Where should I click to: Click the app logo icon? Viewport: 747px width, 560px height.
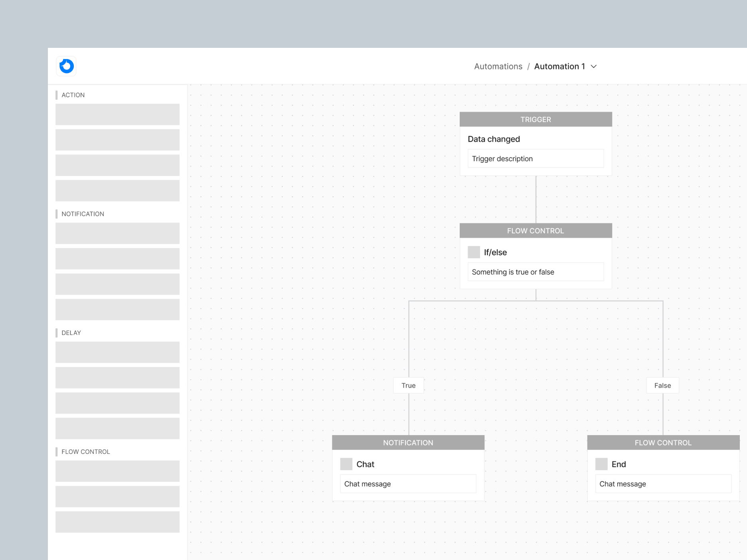66,66
